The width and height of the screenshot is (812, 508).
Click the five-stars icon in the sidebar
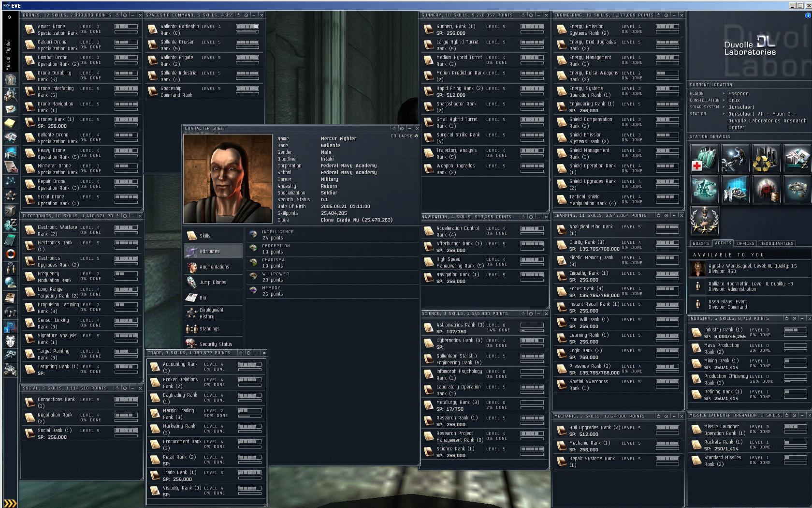pos(11,196)
